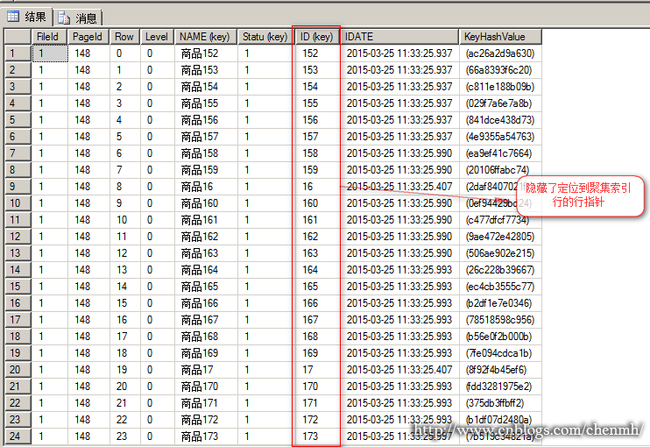Switch to the 消息 tab
Image resolution: width=650 pixels, height=447 pixels.
click(x=78, y=18)
